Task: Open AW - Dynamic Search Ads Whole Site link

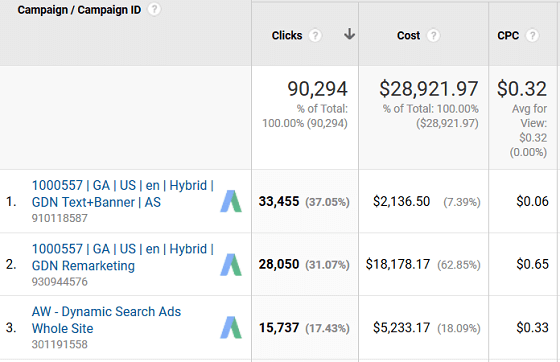Action: (106, 320)
